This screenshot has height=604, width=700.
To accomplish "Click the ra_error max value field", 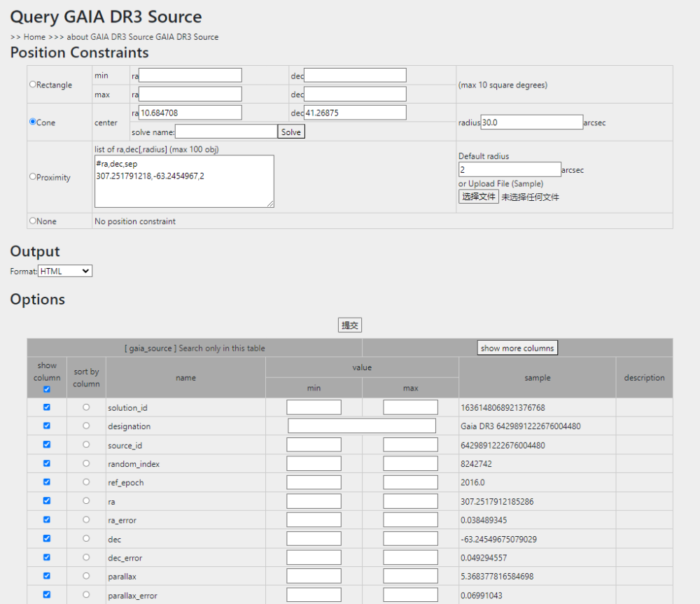I will (411, 519).
